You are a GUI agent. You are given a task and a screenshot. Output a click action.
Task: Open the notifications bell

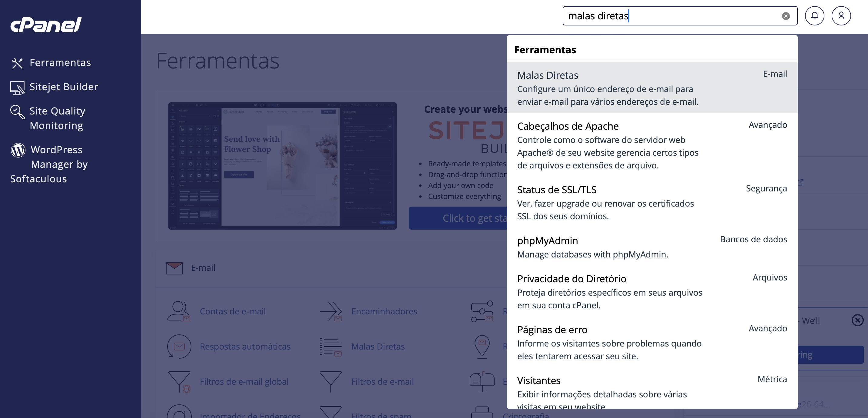click(x=814, y=16)
